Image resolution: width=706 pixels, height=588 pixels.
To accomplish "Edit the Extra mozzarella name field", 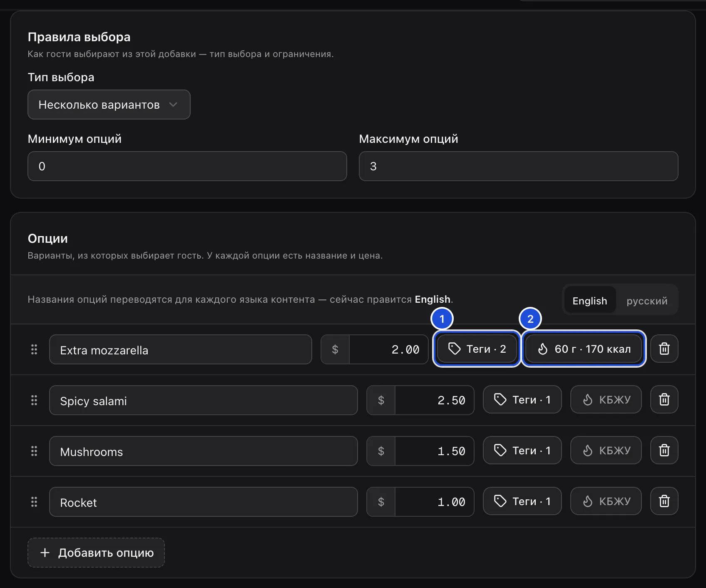I will (x=181, y=349).
